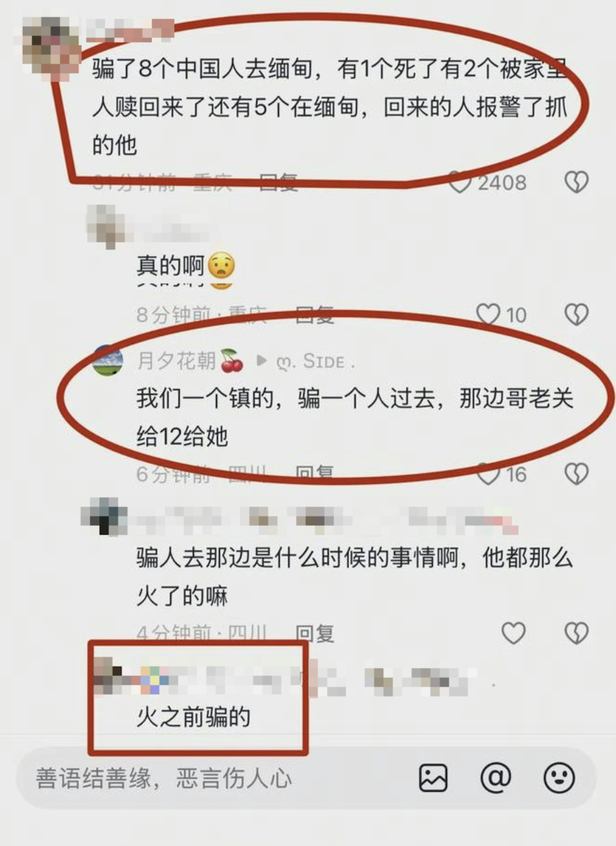
Task: Like the 真的啊 reply with 10 likes
Action: coord(488,314)
